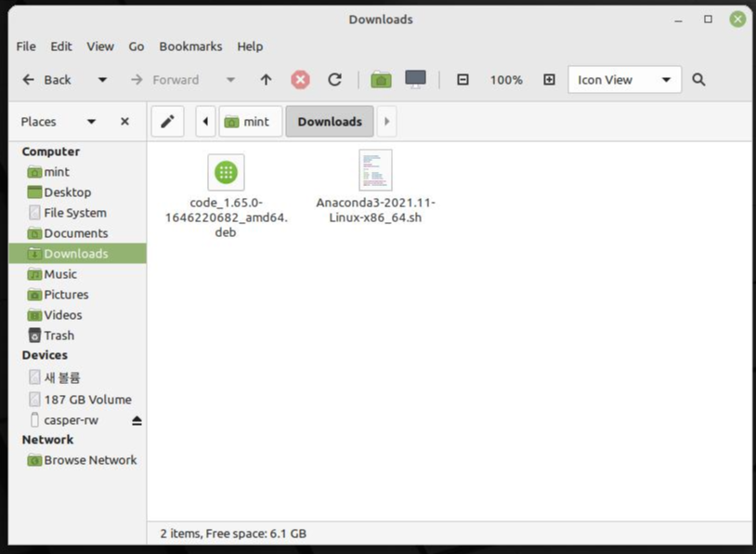This screenshot has width=756, height=554.
Task: Click the status bar free space text
Action: coord(256,534)
